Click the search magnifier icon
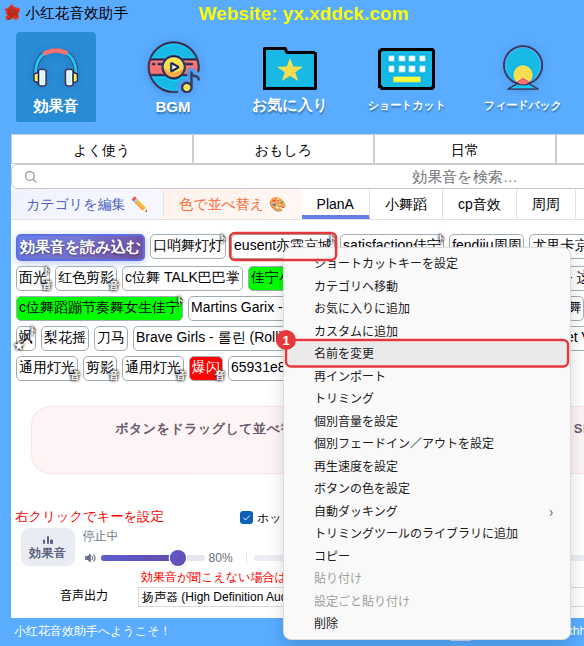Image resolution: width=584 pixels, height=646 pixels. [30, 177]
